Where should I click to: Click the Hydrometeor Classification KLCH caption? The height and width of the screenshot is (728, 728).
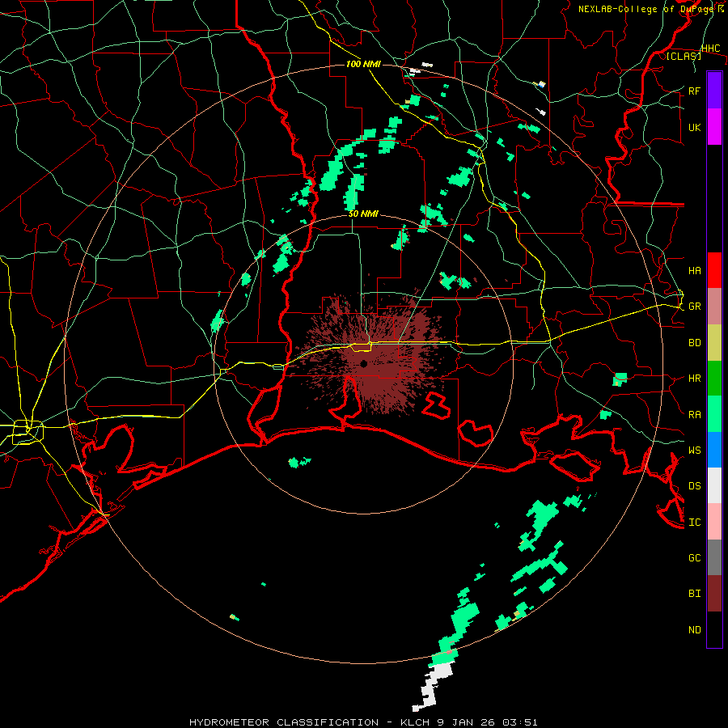[363, 722]
